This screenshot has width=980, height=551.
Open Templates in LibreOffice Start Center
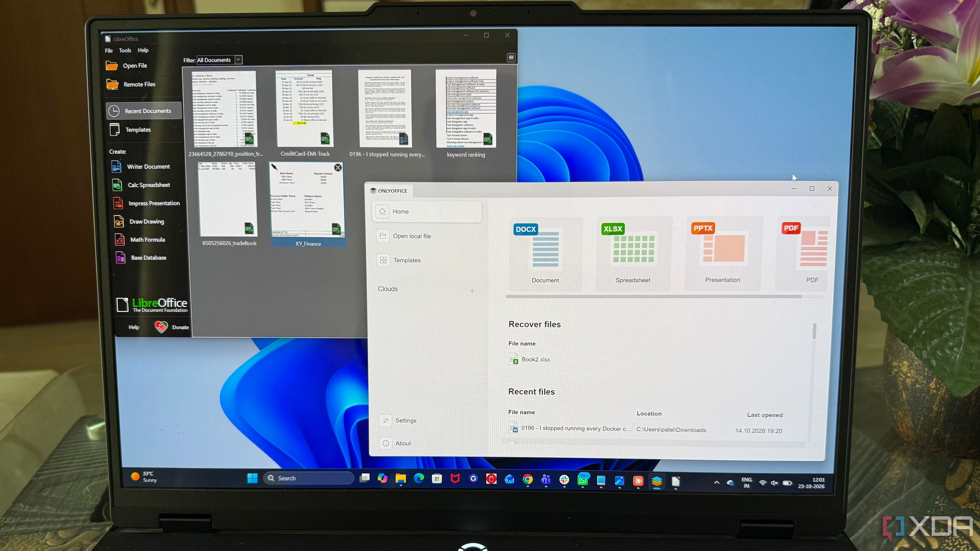(x=130, y=130)
